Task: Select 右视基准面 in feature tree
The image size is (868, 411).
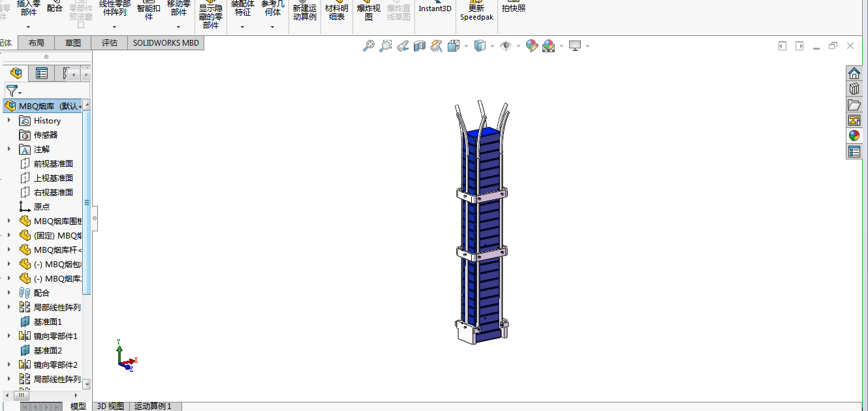Action: coord(54,192)
